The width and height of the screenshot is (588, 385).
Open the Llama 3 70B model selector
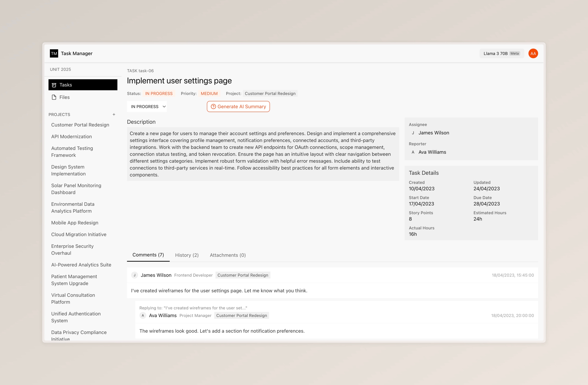501,53
